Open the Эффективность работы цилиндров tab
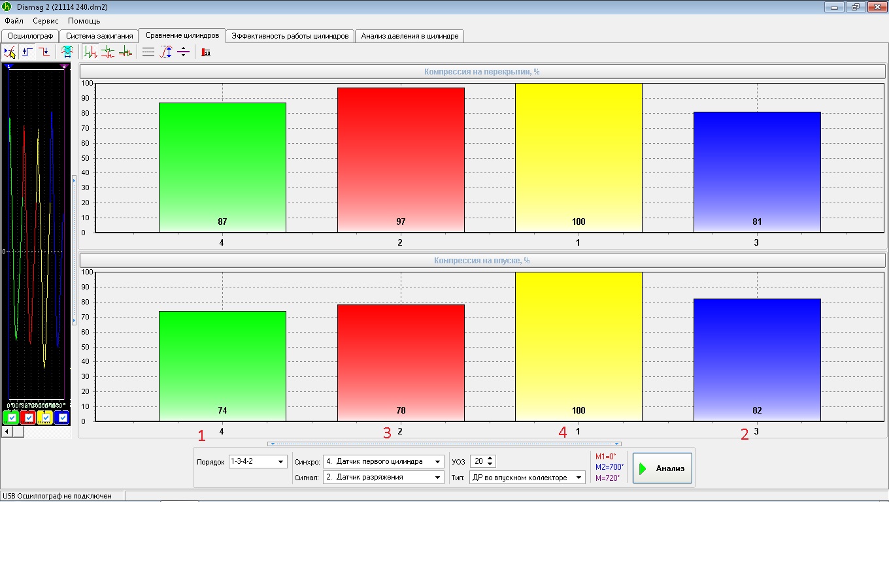 (x=290, y=36)
